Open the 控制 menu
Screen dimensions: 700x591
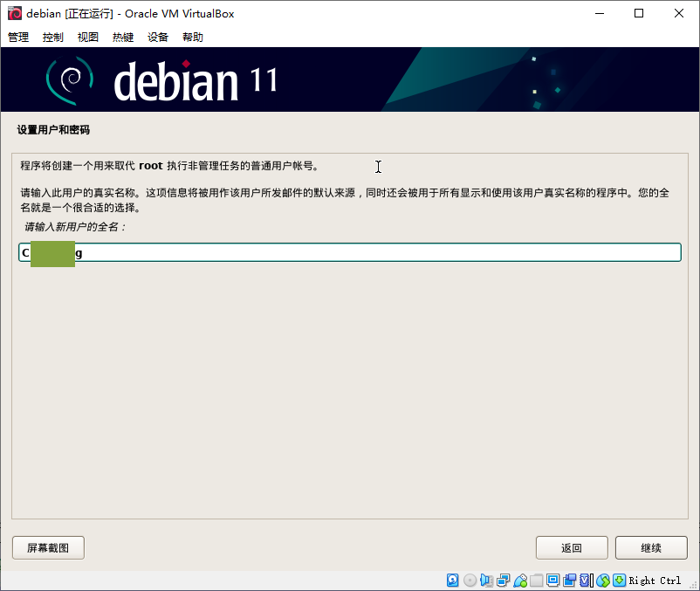click(53, 37)
